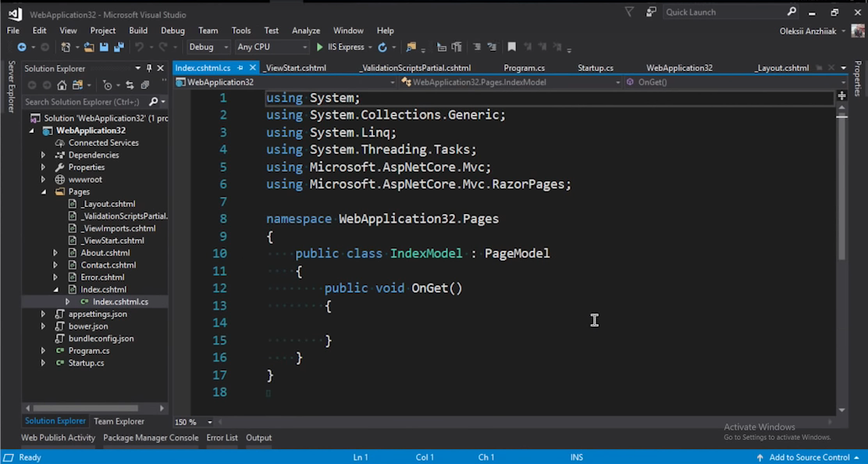Expand the wwwroot folder node
The width and height of the screenshot is (868, 464).
tap(43, 180)
